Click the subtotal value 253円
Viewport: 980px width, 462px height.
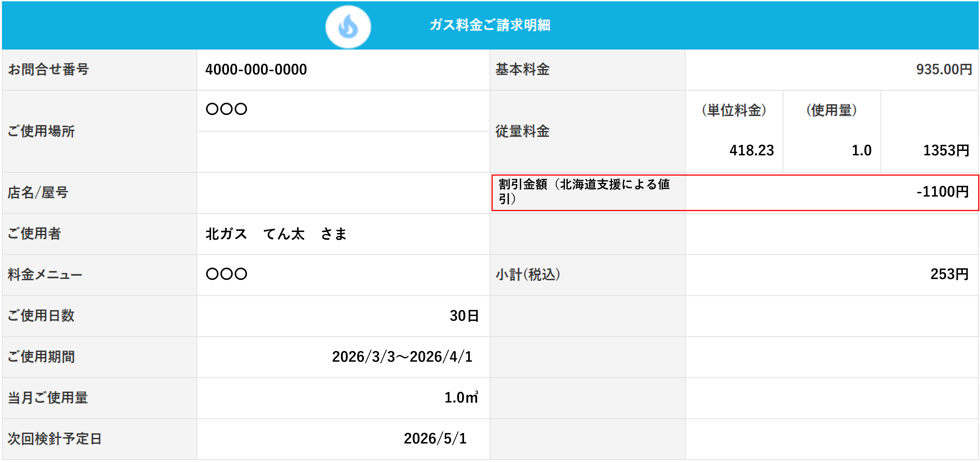(949, 274)
